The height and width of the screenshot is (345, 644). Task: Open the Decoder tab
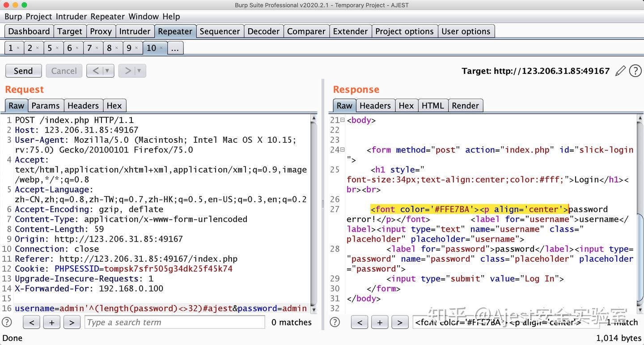(263, 31)
